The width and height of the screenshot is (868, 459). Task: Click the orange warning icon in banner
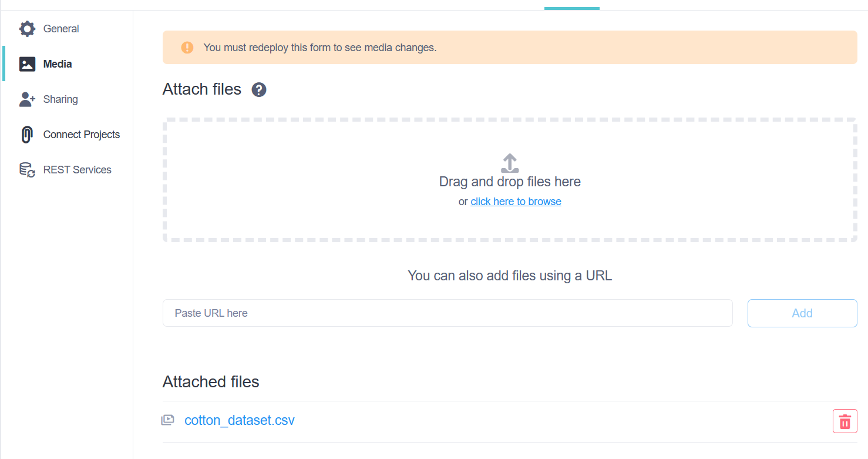(187, 48)
